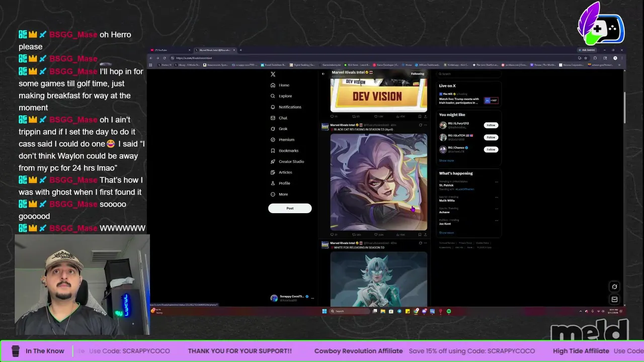Share the Black Cat post
644x362 pixels.
click(426, 235)
